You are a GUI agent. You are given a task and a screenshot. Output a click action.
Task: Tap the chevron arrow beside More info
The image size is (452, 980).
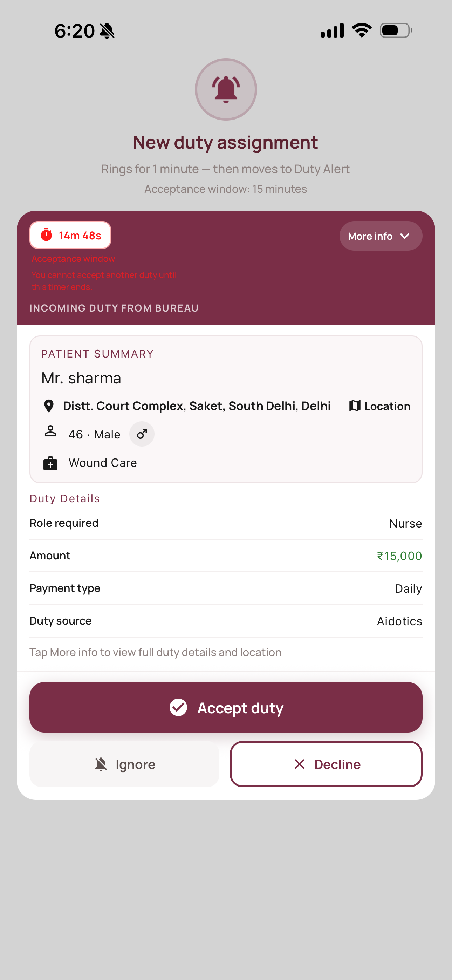[x=405, y=236]
